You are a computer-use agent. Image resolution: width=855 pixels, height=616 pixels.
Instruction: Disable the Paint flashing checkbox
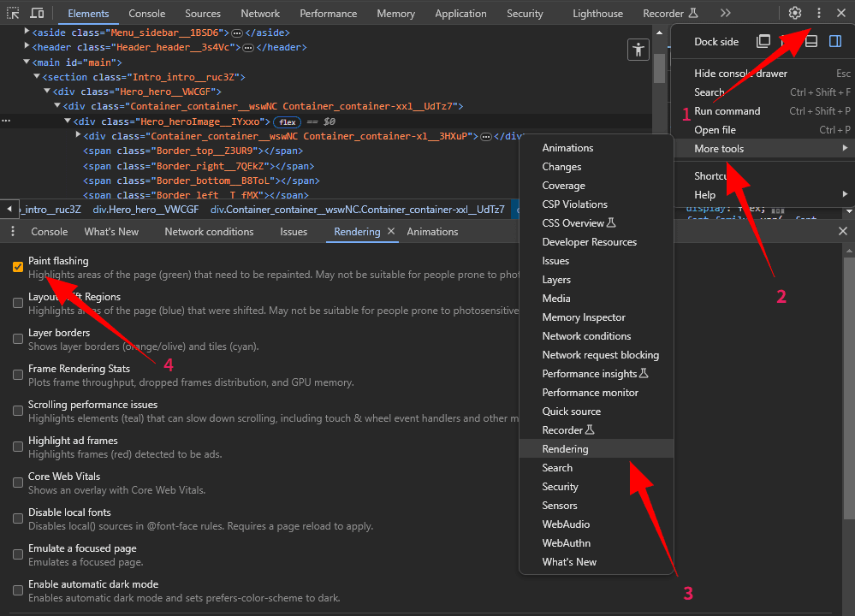(18, 267)
